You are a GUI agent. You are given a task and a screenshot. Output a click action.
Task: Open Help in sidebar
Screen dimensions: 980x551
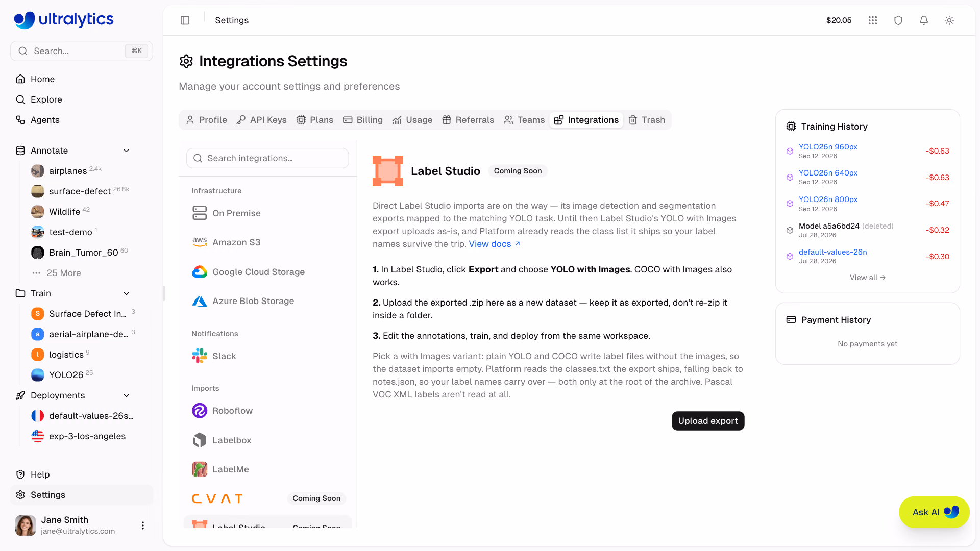40,474
